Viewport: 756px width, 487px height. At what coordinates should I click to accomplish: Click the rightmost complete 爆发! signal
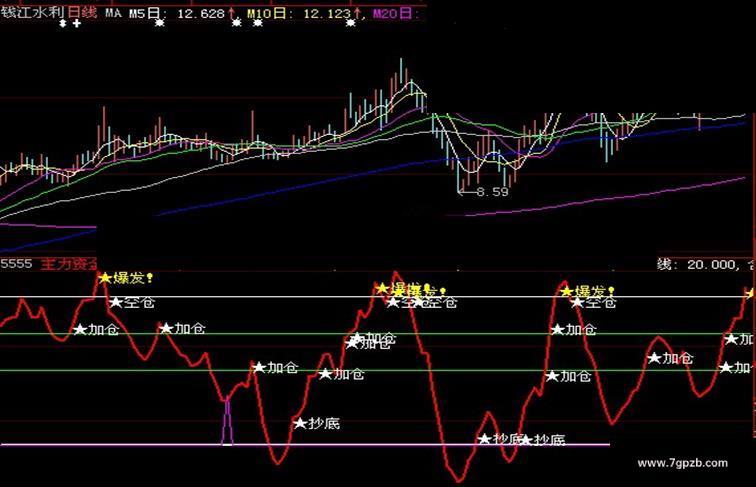click(587, 291)
